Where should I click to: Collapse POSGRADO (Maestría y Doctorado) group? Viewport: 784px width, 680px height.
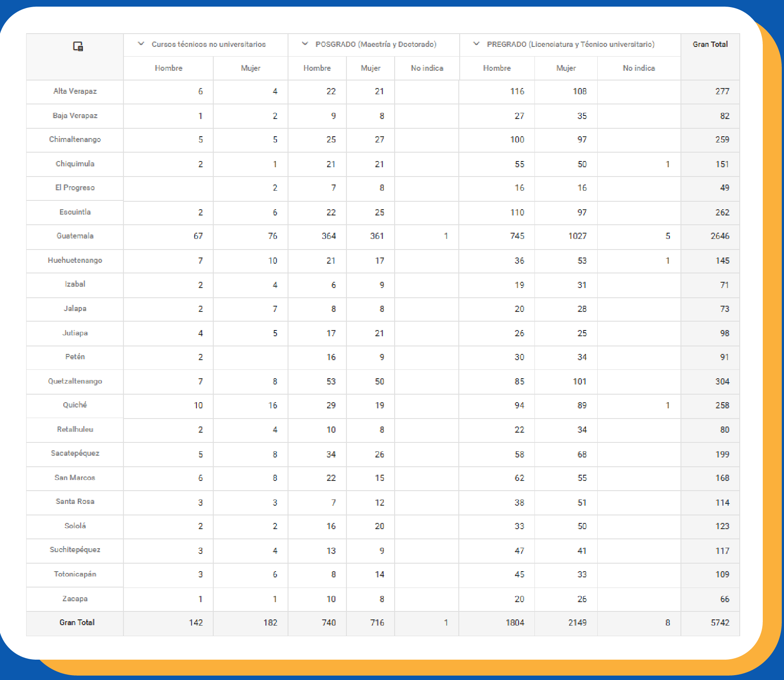tap(305, 44)
